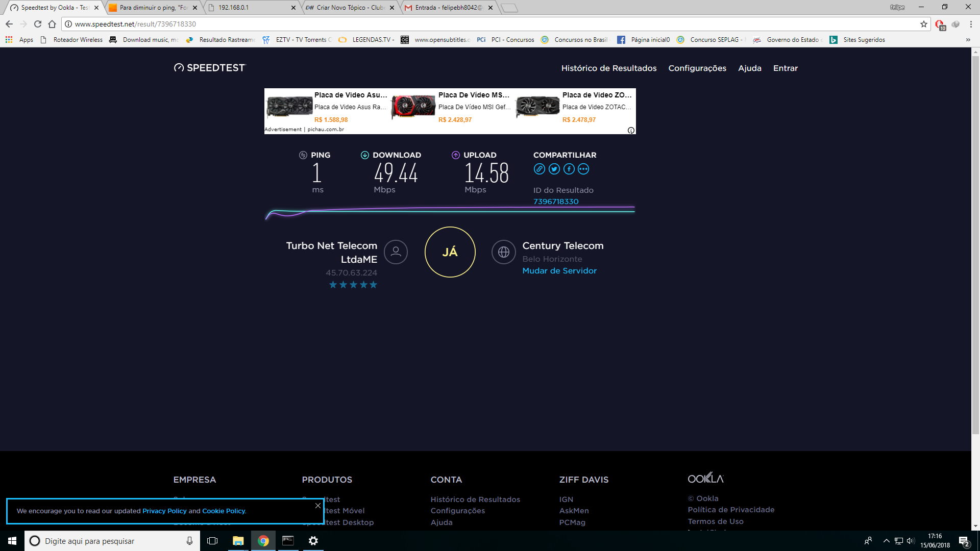Close the privacy policy notice
The image size is (980, 551).
(x=318, y=506)
